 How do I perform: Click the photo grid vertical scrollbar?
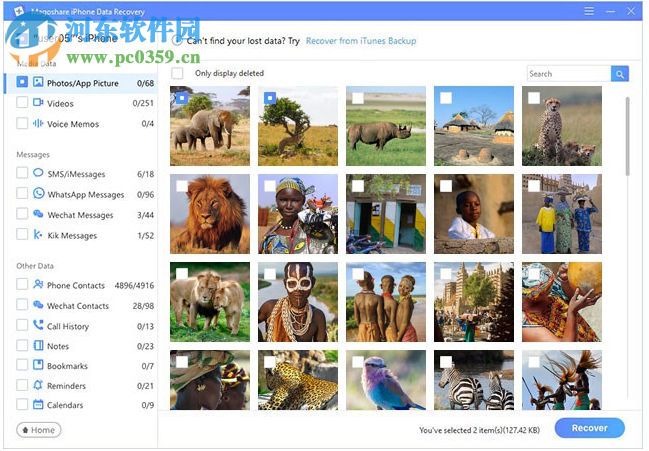pyautogui.click(x=627, y=137)
